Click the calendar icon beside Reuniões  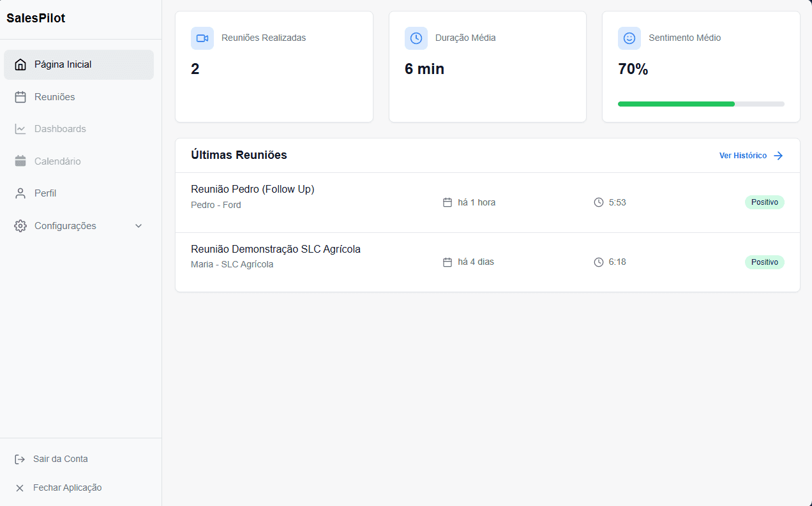tap(20, 96)
